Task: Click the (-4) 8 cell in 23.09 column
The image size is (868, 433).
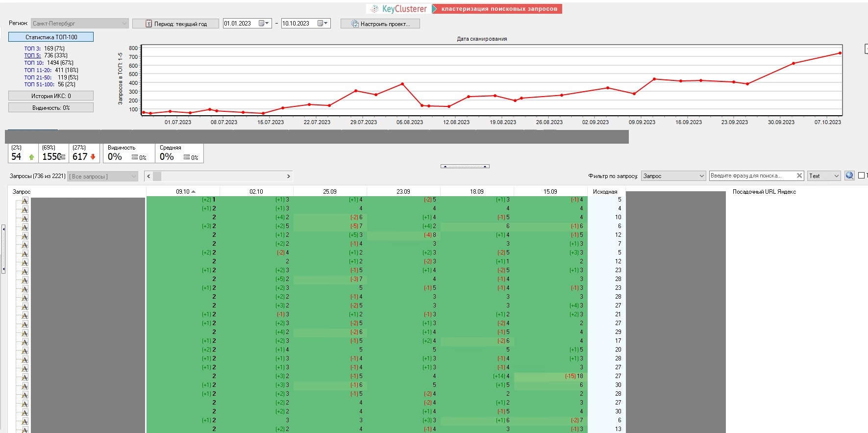Action: point(403,235)
